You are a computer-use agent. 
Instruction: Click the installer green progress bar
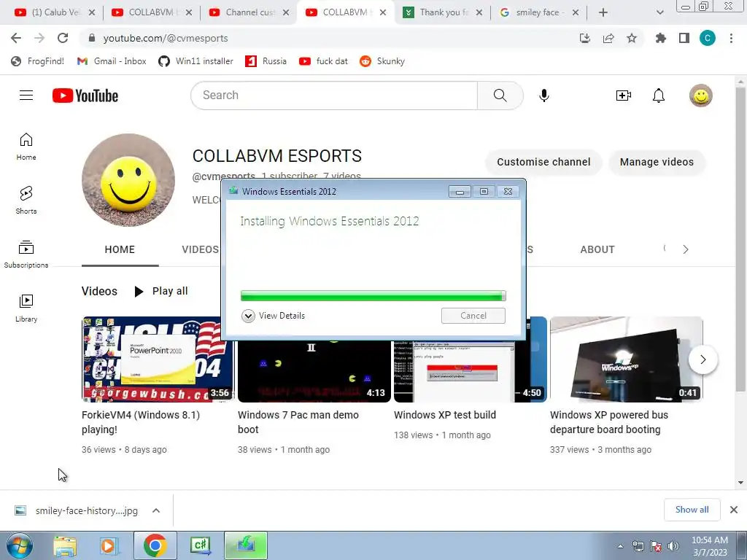[x=373, y=296]
